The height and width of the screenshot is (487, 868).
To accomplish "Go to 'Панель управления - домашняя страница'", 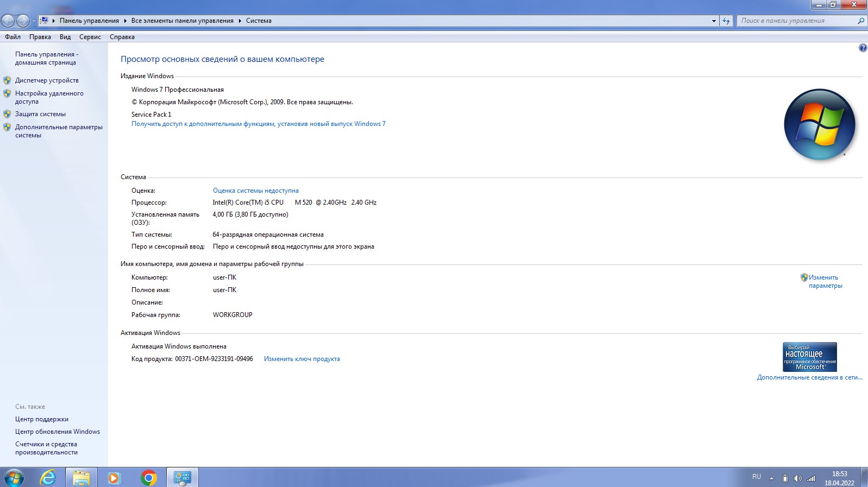I will point(47,58).
